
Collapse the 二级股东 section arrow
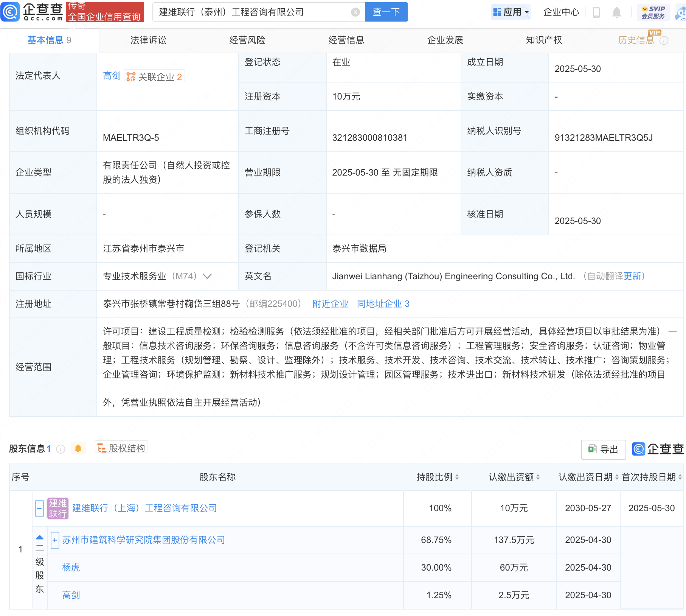coord(40,537)
